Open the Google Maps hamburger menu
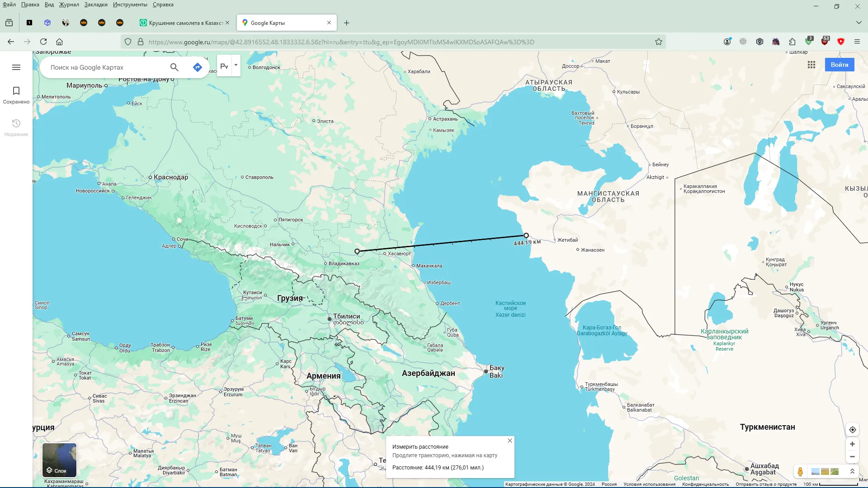The width and height of the screenshot is (868, 488). click(x=16, y=67)
